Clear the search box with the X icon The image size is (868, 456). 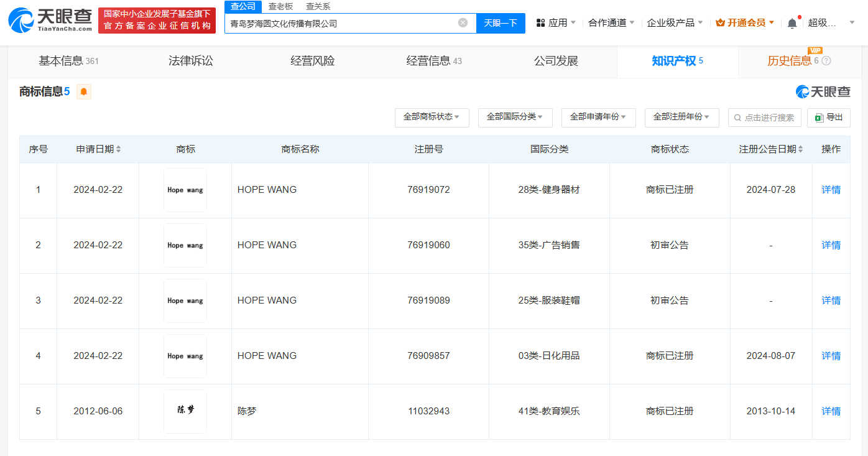[x=462, y=22]
